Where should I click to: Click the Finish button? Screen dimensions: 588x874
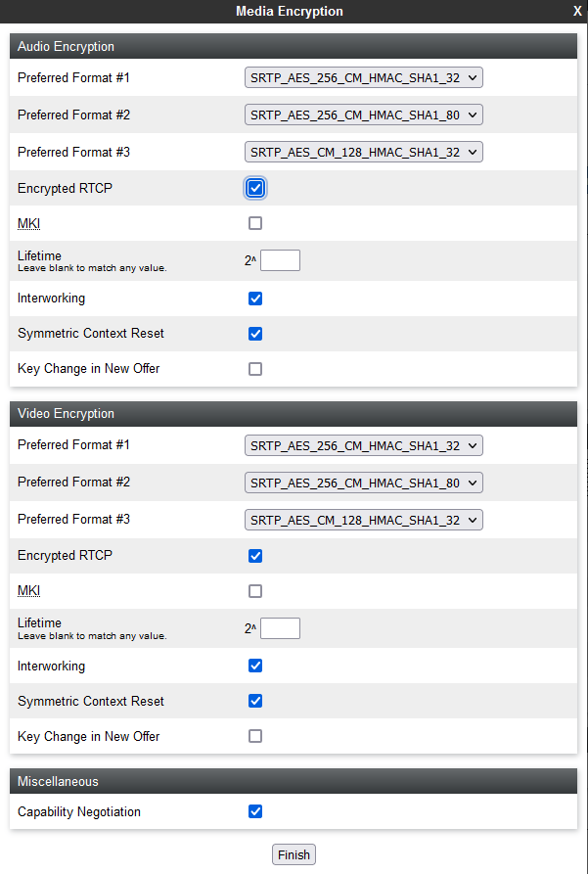tap(294, 853)
